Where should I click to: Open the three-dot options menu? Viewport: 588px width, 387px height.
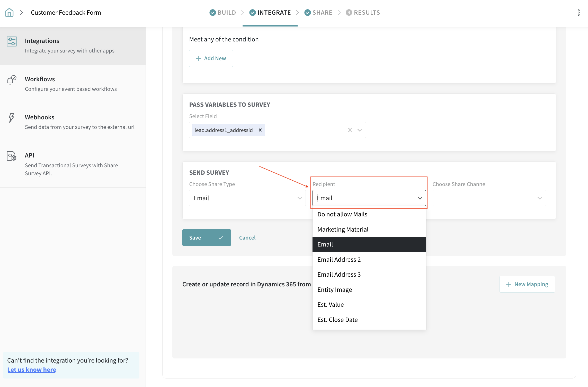[578, 12]
